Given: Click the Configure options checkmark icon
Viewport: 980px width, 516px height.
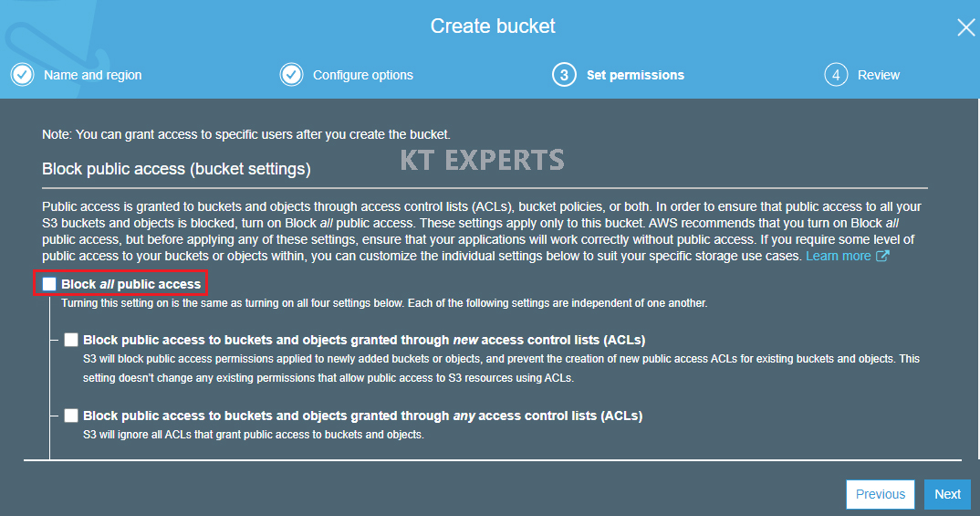Looking at the screenshot, I should point(291,75).
